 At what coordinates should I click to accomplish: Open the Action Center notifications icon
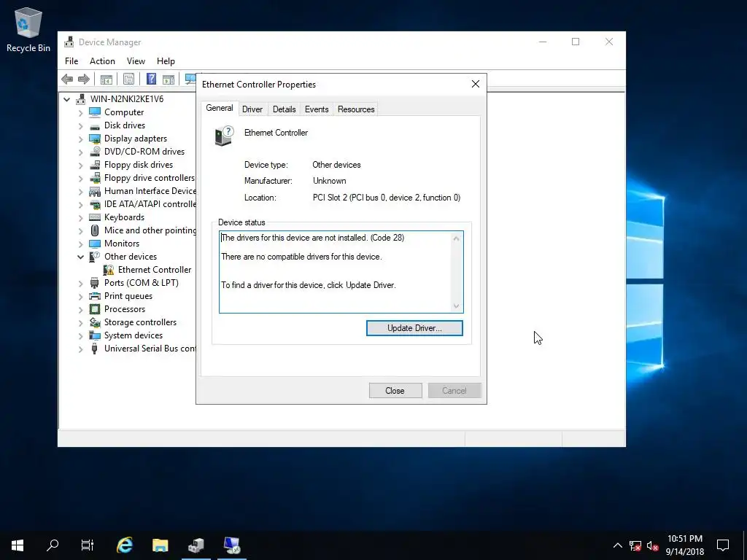click(x=723, y=545)
